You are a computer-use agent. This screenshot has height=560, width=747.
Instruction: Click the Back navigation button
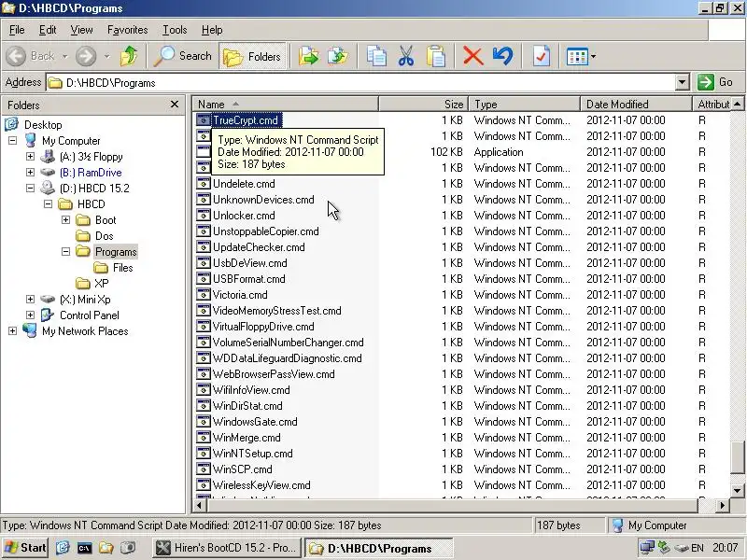(x=30, y=56)
